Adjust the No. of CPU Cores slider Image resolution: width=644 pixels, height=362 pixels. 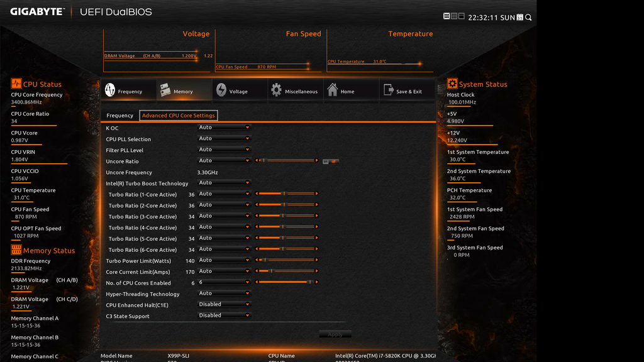point(287,282)
